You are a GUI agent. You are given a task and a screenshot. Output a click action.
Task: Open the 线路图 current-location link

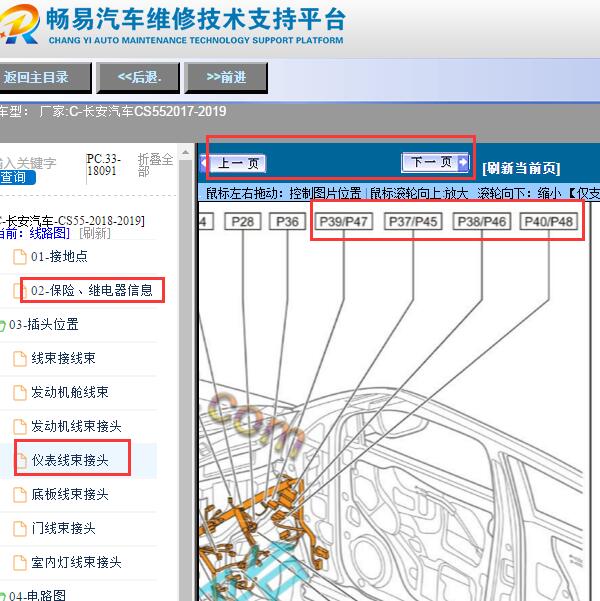pyautogui.click(x=49, y=233)
